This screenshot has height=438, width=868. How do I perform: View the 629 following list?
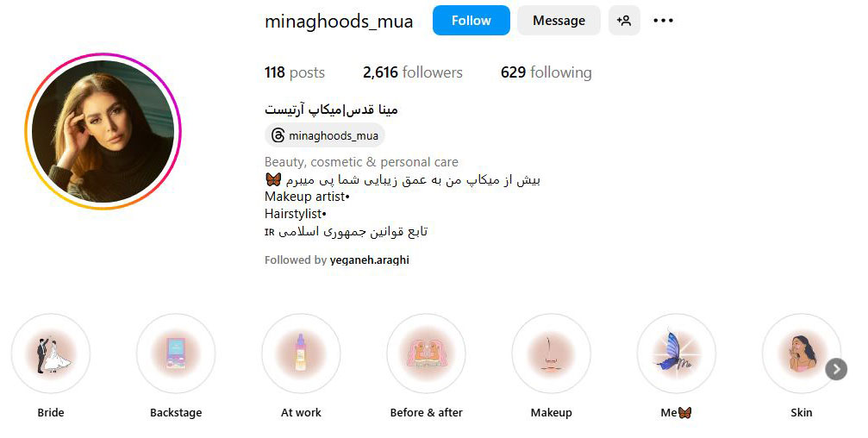pyautogui.click(x=546, y=72)
